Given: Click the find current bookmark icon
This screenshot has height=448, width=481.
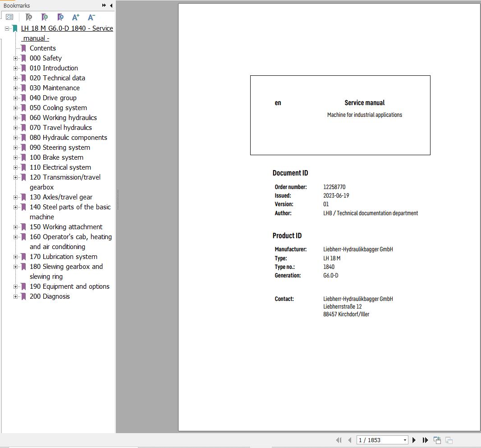Looking at the screenshot, I should (60, 17).
